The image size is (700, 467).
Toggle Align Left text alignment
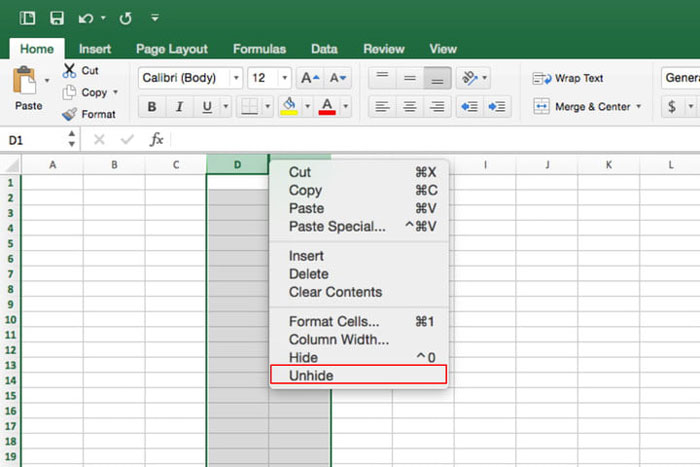382,107
